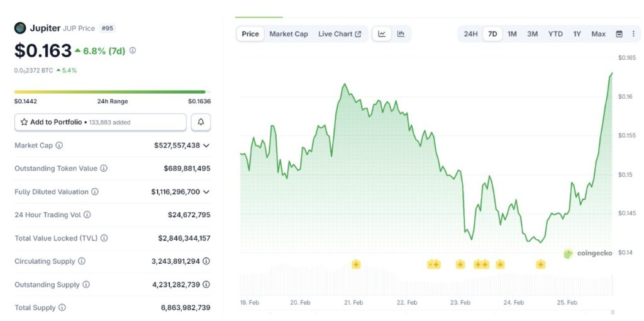The height and width of the screenshot is (321, 644).
Task: Select the Max time range
Action: [598, 34]
